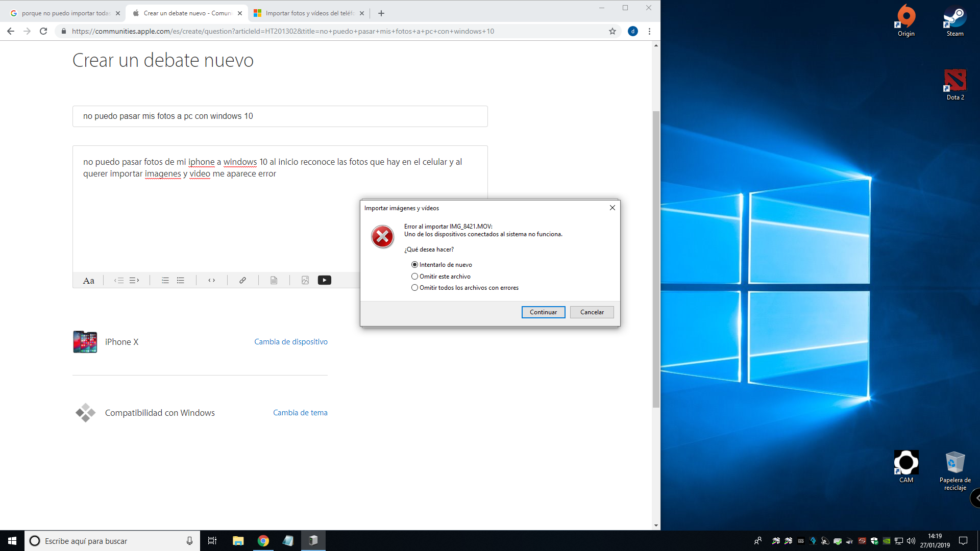Select the 'Omitir este archivo' radio option
Viewport: 980px width, 551px height.
(x=414, y=277)
